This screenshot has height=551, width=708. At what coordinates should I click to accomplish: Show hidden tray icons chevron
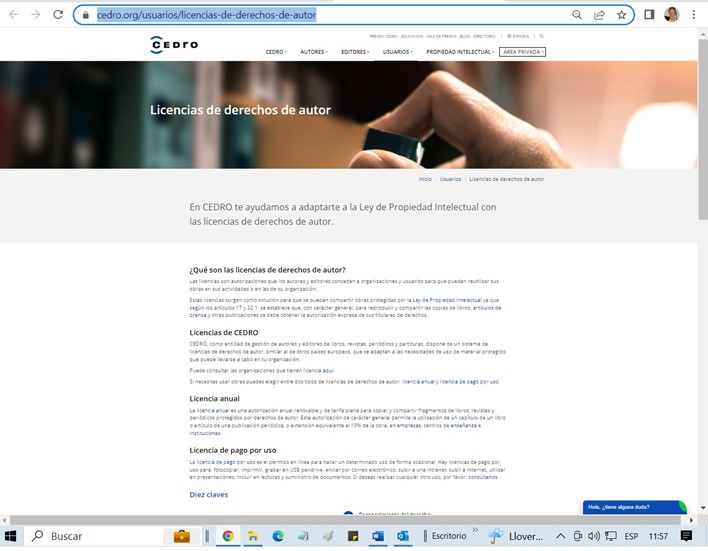click(560, 536)
